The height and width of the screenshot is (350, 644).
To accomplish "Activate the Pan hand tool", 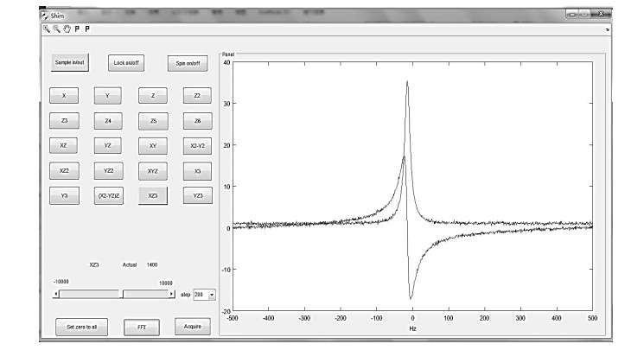I will pyautogui.click(x=66, y=29).
